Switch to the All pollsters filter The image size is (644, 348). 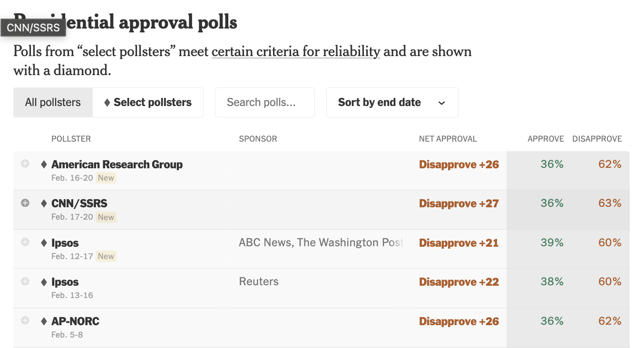(53, 102)
